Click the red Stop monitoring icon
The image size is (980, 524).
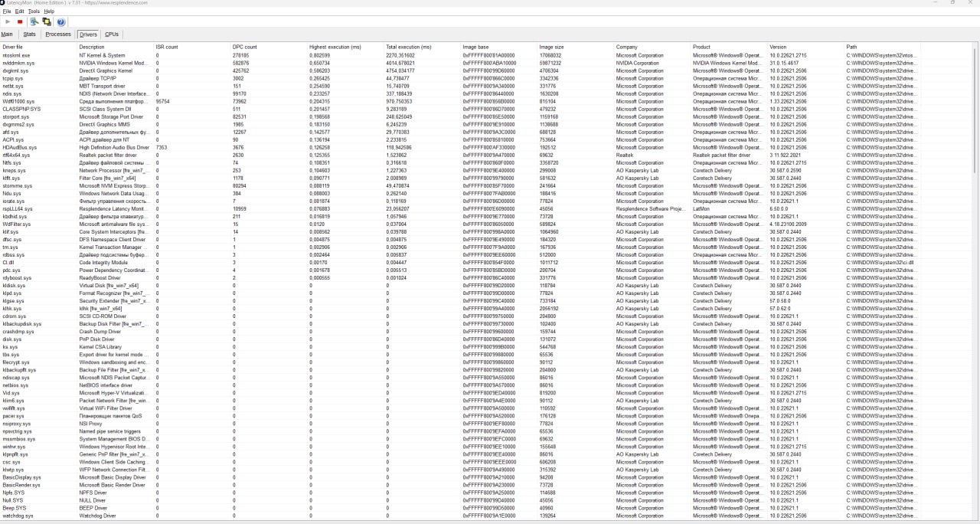pyautogui.click(x=21, y=22)
